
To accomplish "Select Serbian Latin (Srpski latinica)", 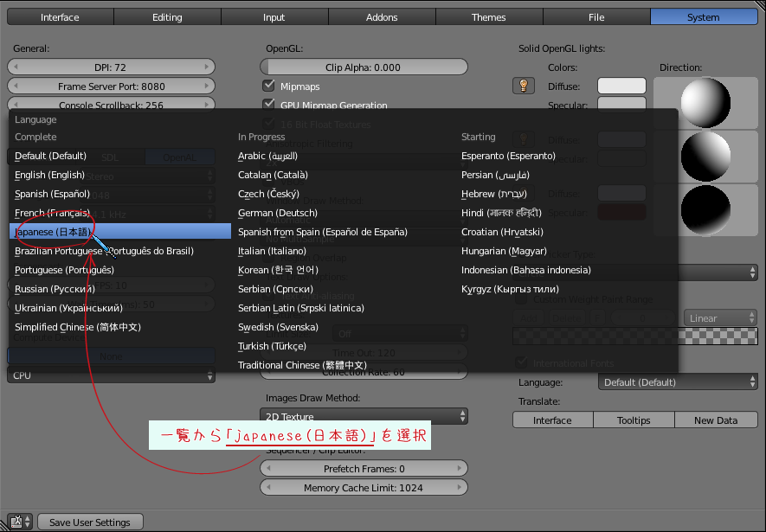I will point(344,308).
